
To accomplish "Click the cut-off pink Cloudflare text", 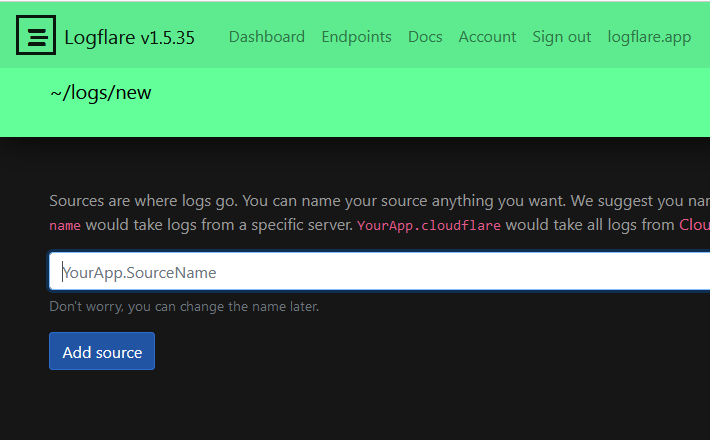I will click(x=694, y=225).
